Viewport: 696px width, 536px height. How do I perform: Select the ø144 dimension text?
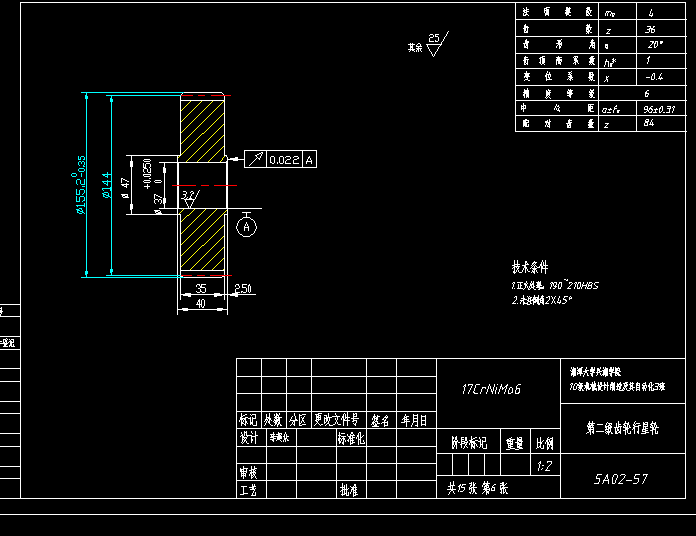pyautogui.click(x=107, y=185)
